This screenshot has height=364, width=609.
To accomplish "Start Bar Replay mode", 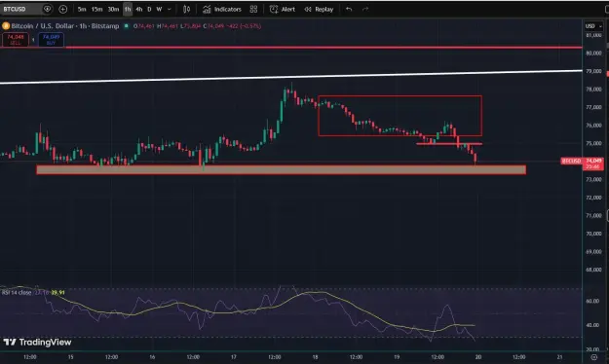I will [319, 9].
